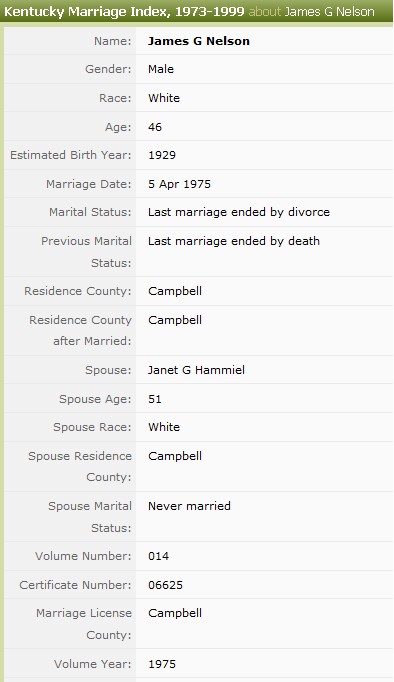Select the name James G Nelson
The width and height of the screenshot is (394, 682).
coord(199,41)
